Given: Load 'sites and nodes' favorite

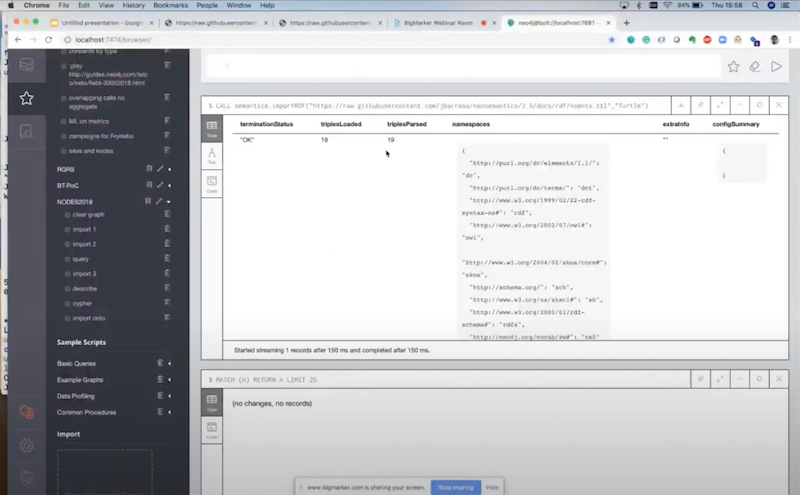Looking at the screenshot, I should (91, 151).
